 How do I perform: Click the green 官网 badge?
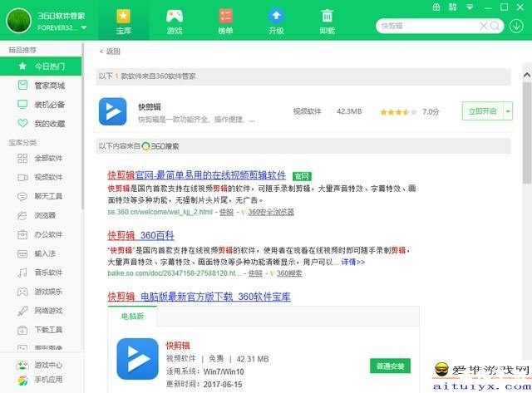tap(302, 176)
